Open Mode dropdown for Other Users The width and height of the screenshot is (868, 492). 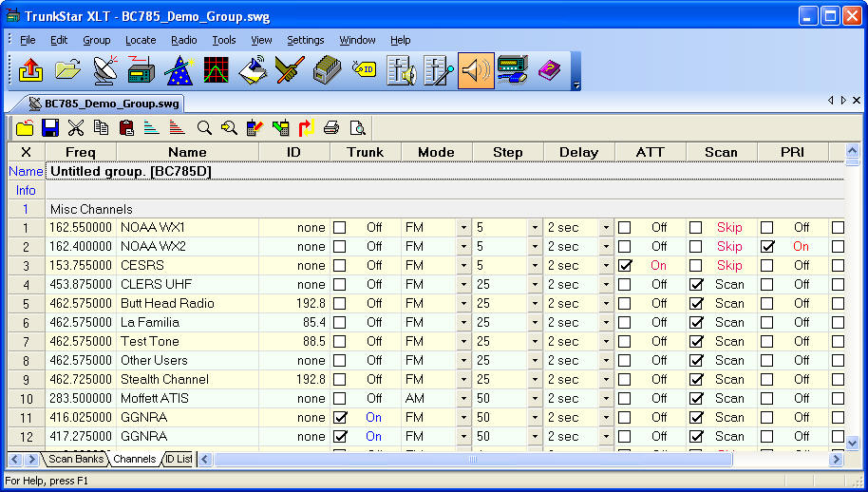(x=463, y=360)
